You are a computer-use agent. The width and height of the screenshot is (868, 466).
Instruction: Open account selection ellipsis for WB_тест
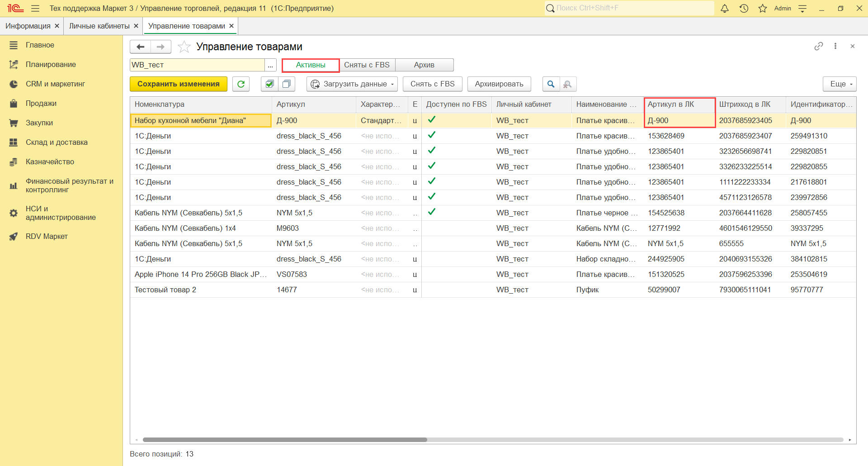click(x=270, y=65)
